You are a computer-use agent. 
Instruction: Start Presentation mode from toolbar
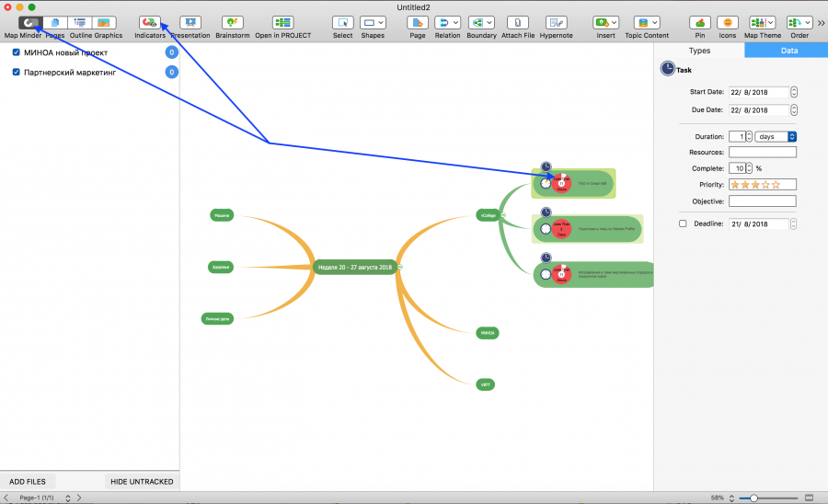[190, 22]
